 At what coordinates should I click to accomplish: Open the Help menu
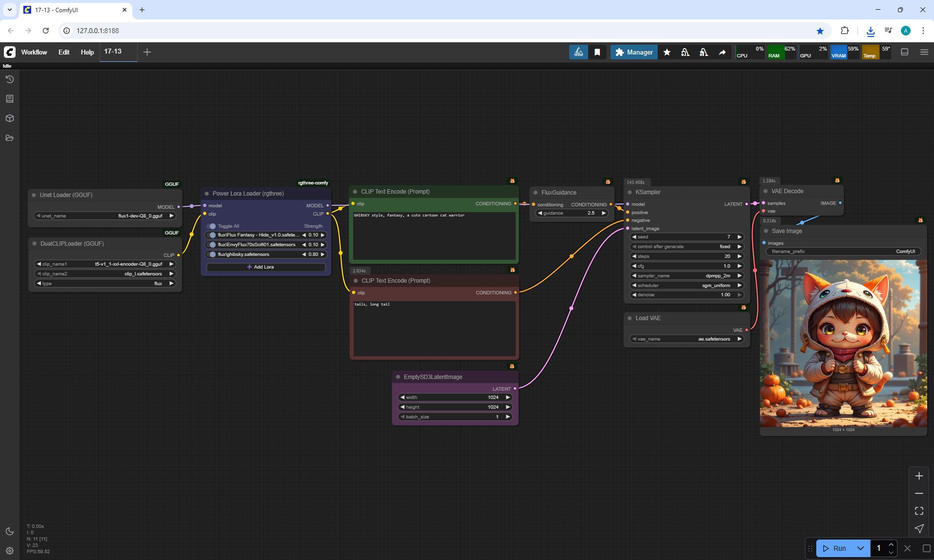[x=87, y=52]
